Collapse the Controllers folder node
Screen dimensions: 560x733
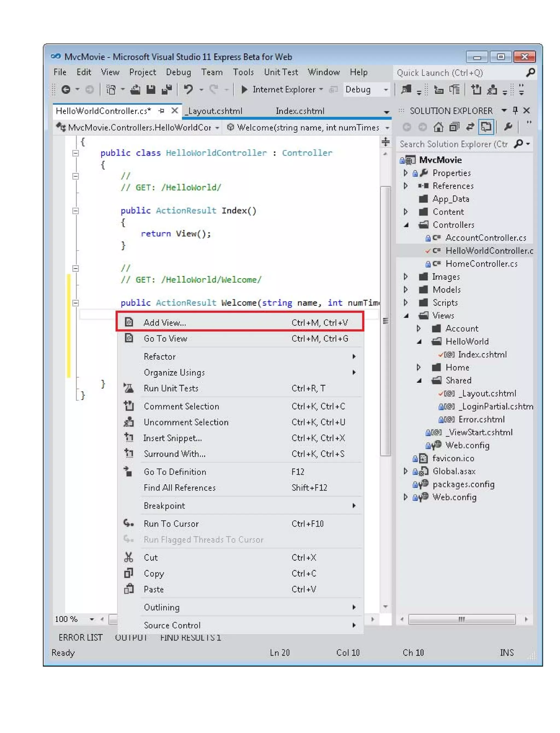[406, 225]
